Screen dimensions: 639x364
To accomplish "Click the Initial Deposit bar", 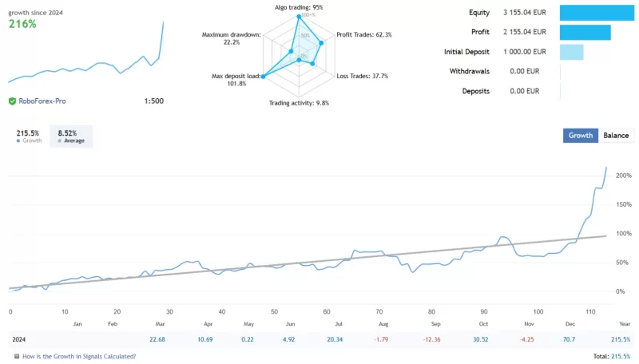I will pos(571,52).
